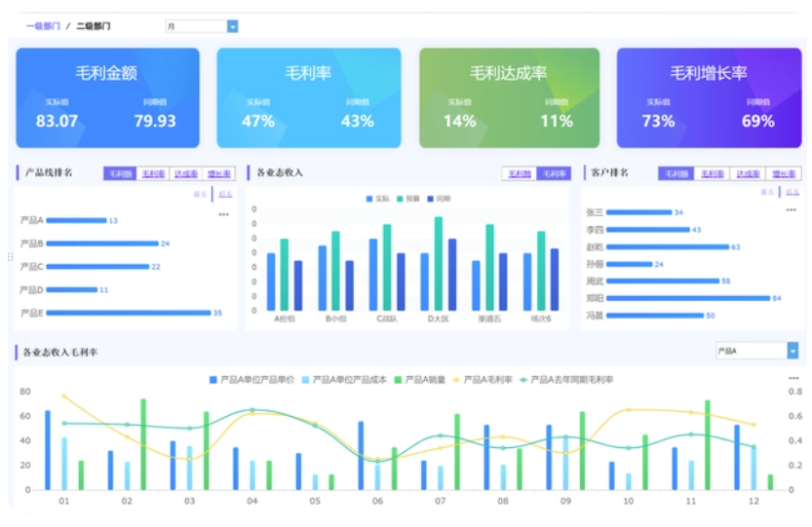Click the month dropdown arrow button

click(x=233, y=26)
